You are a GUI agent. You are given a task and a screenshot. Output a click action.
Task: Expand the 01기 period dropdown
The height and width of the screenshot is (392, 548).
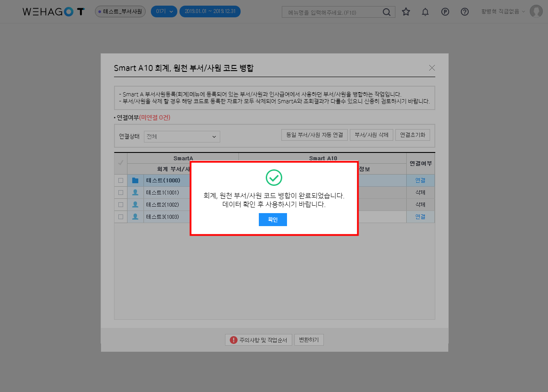pyautogui.click(x=164, y=12)
